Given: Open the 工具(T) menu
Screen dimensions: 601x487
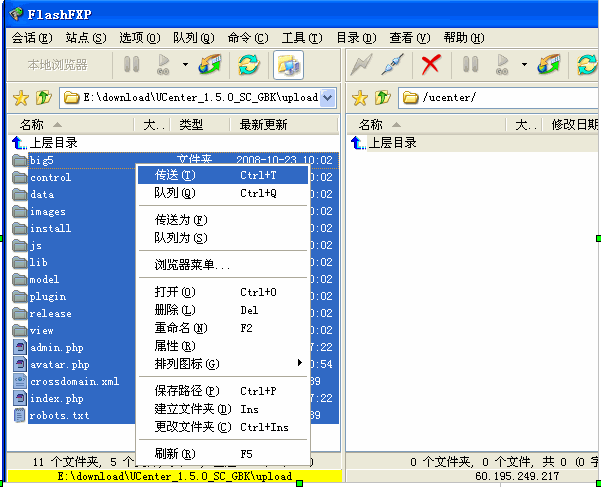Looking at the screenshot, I should pos(302,38).
